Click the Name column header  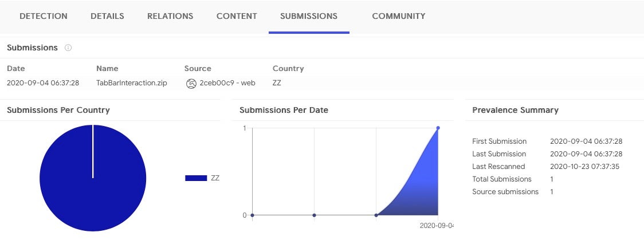(107, 68)
